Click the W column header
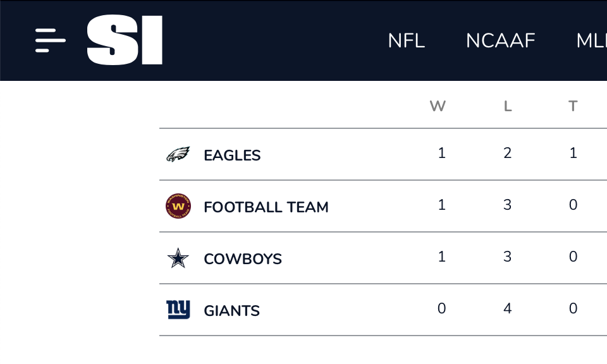The height and width of the screenshot is (364, 607). (438, 106)
